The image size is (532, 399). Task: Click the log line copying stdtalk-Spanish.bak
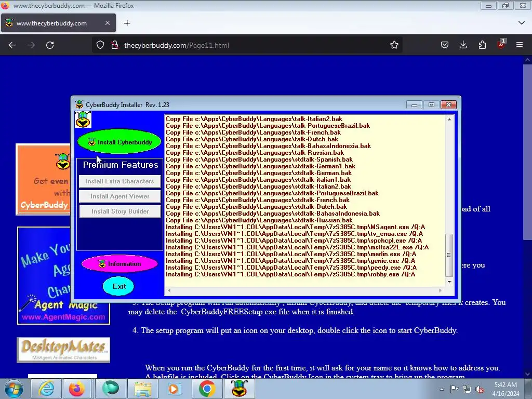click(x=259, y=159)
